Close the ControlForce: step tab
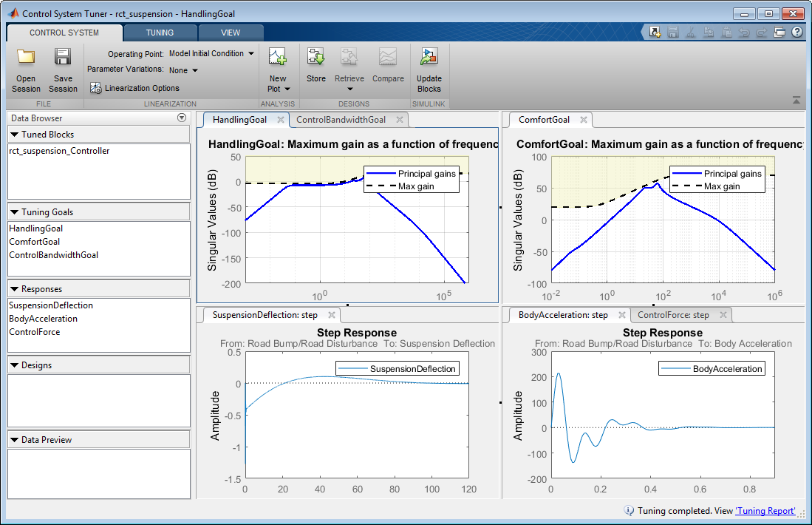This screenshot has height=525, width=812. [723, 315]
